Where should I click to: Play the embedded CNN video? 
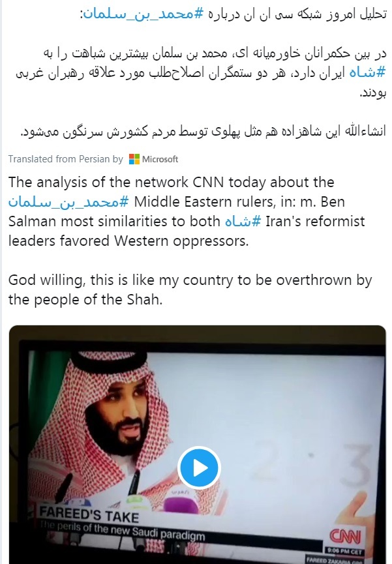199,468
